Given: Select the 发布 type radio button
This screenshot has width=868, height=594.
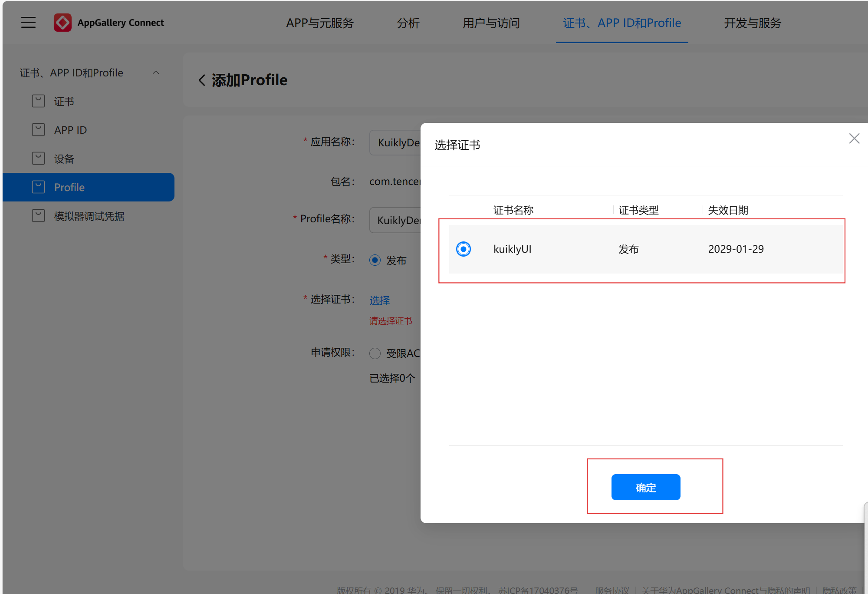Looking at the screenshot, I should pyautogui.click(x=375, y=260).
